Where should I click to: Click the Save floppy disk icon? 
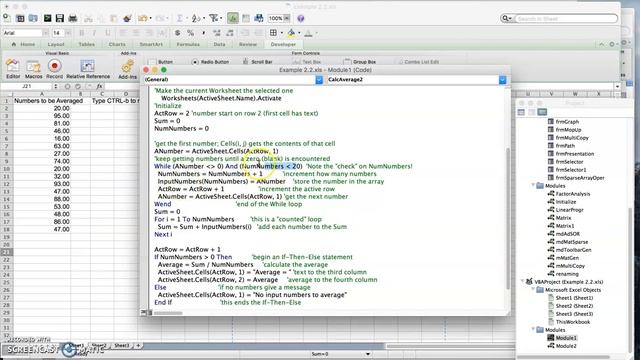(x=60, y=18)
